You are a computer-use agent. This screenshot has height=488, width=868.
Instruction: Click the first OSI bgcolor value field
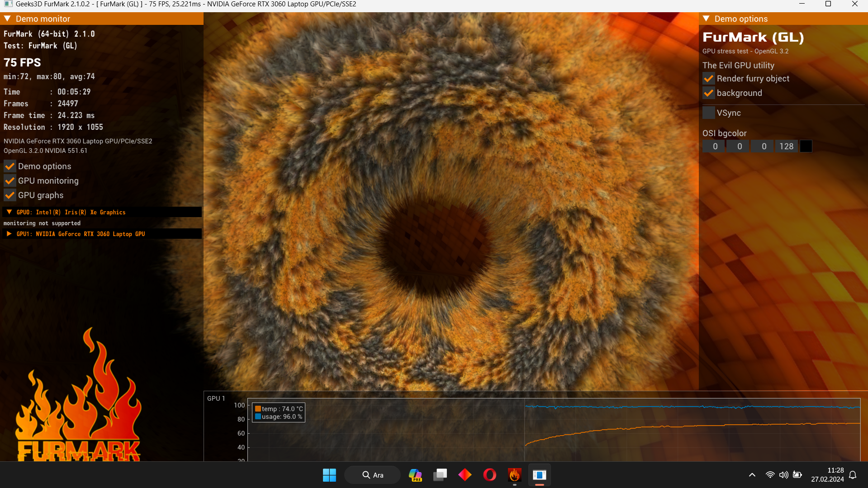pos(715,146)
